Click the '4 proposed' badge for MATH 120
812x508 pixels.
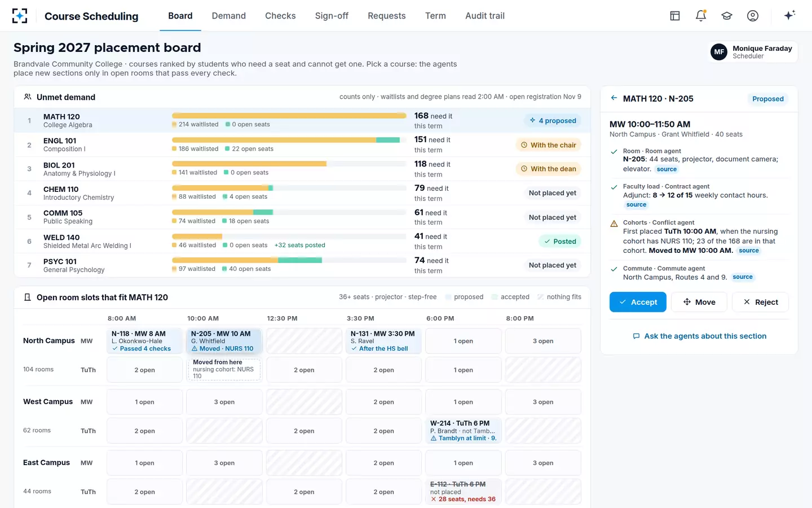point(553,120)
